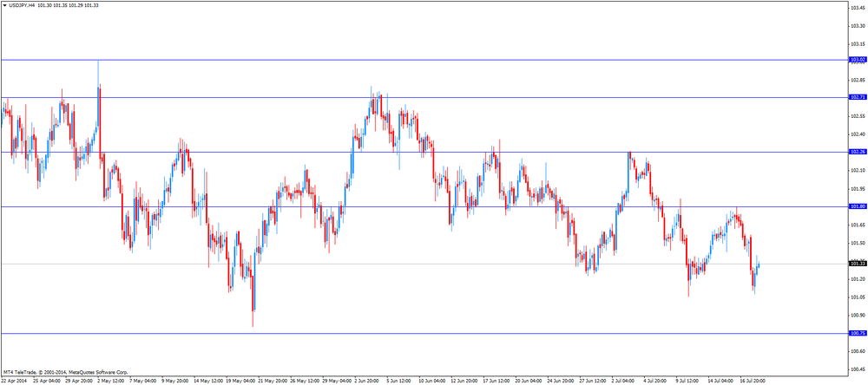Viewport: 868px width, 385px height.
Task: Click the OHLC values 101.30 101.35 101.29 101.33
Action: (68, 5)
